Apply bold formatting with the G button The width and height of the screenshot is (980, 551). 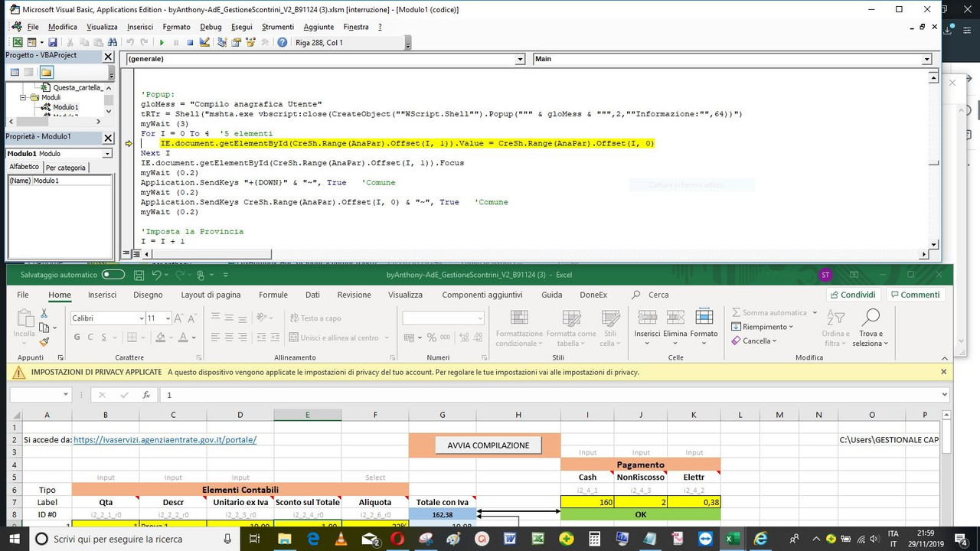pyautogui.click(x=77, y=337)
